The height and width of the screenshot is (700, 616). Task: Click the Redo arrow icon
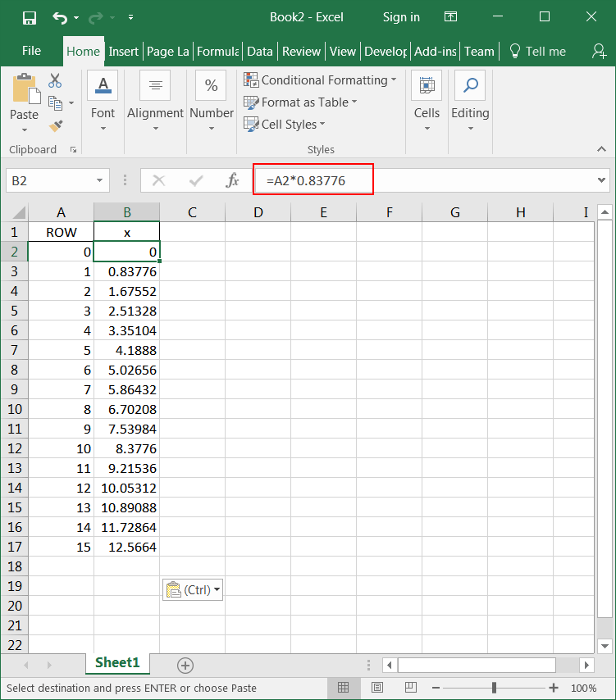(x=96, y=18)
